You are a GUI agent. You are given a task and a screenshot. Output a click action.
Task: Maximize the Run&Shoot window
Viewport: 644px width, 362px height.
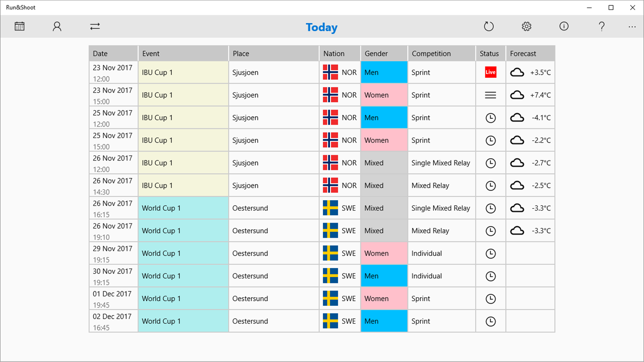[x=611, y=8]
